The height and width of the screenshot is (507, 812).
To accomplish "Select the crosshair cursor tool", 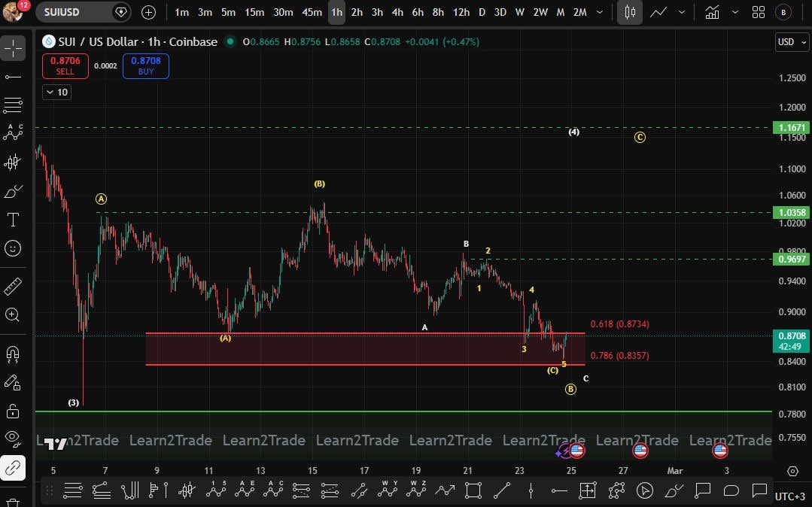I will pyautogui.click(x=13, y=49).
